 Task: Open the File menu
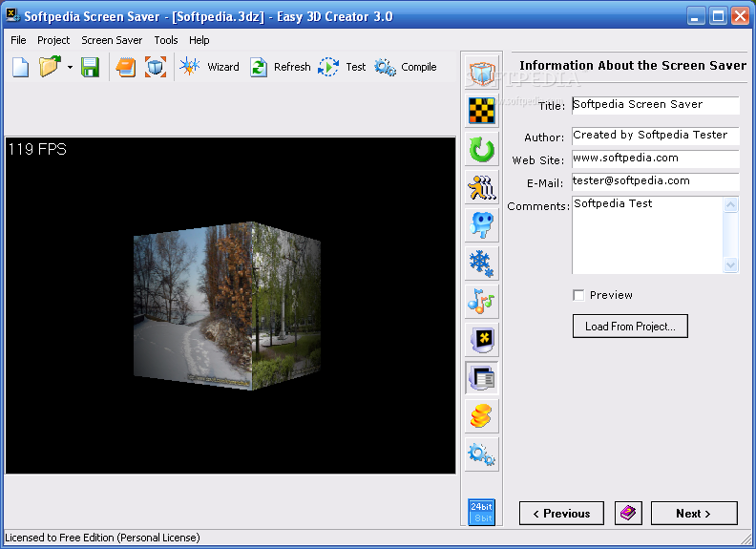18,40
